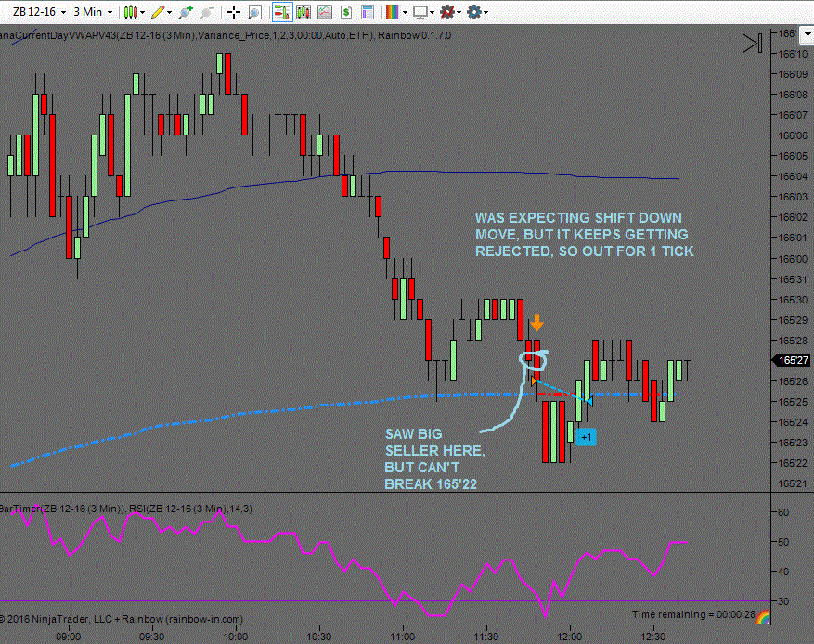The width and height of the screenshot is (814, 644).
Task: Expand the drawing tools dropdown arrow
Action: (169, 12)
